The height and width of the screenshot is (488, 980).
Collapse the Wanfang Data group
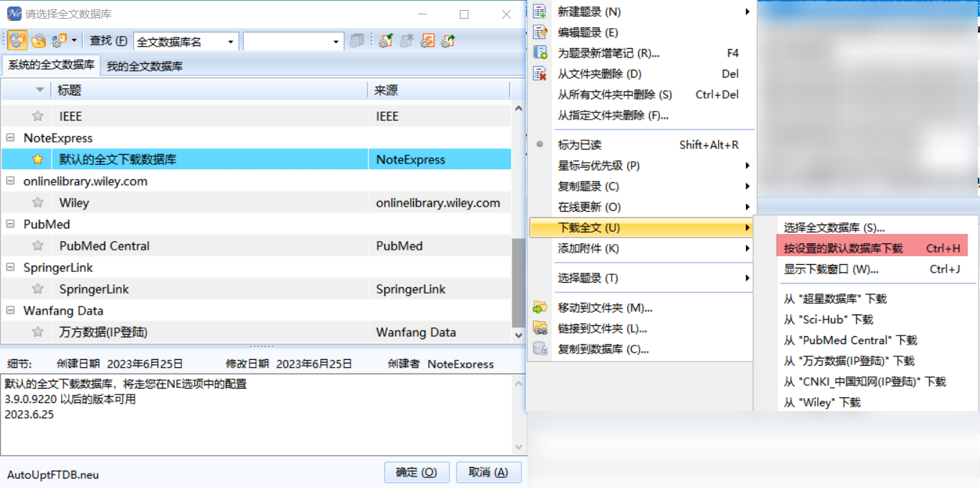point(10,310)
